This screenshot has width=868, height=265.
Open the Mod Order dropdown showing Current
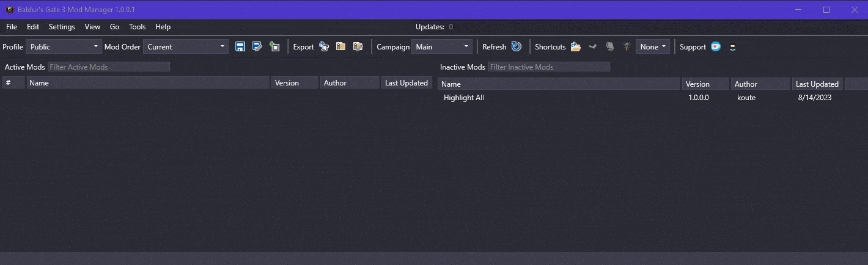[x=185, y=47]
